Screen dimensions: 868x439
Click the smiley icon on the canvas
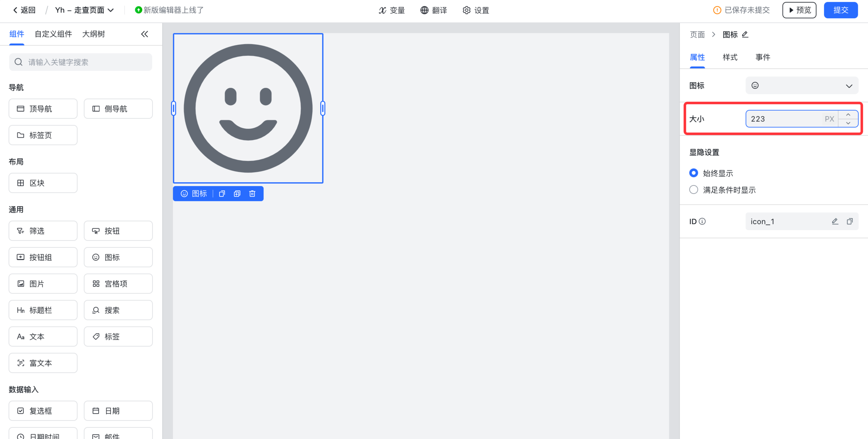pos(248,108)
